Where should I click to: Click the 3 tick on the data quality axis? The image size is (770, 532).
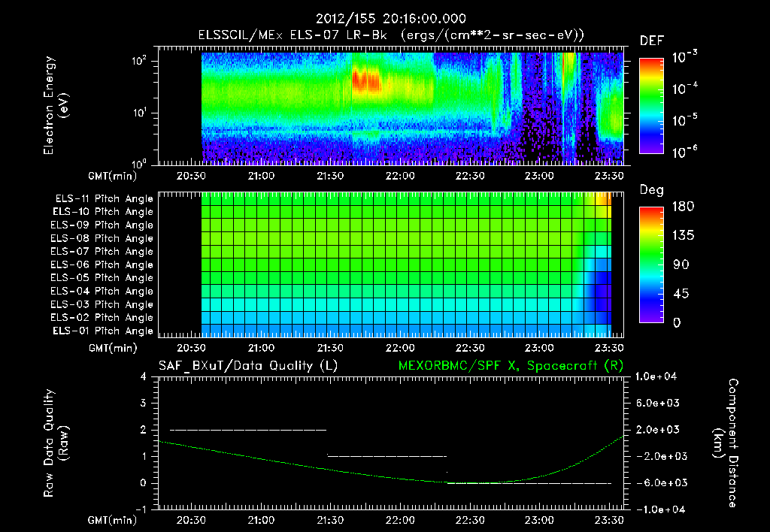coord(144,403)
